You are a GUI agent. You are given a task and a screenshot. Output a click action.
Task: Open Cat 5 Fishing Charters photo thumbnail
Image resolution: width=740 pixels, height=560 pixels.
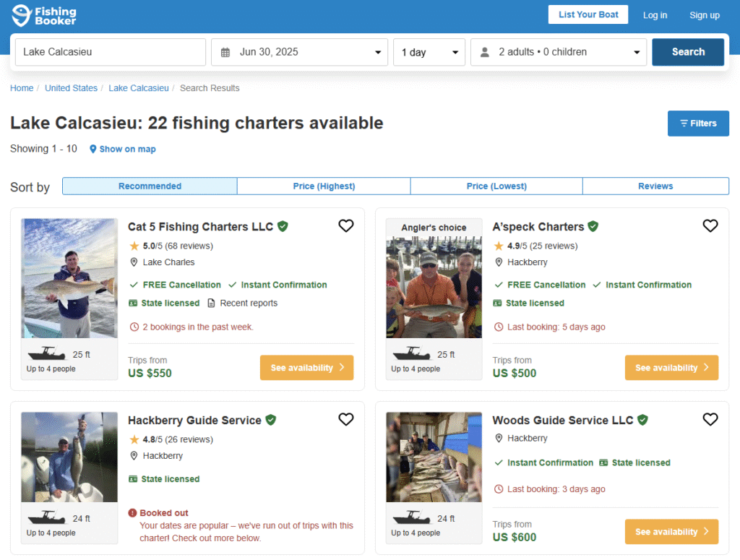point(69,278)
